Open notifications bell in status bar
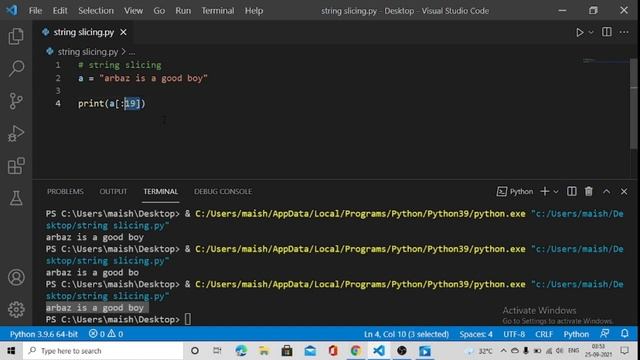The height and width of the screenshot is (360, 640). click(x=624, y=333)
